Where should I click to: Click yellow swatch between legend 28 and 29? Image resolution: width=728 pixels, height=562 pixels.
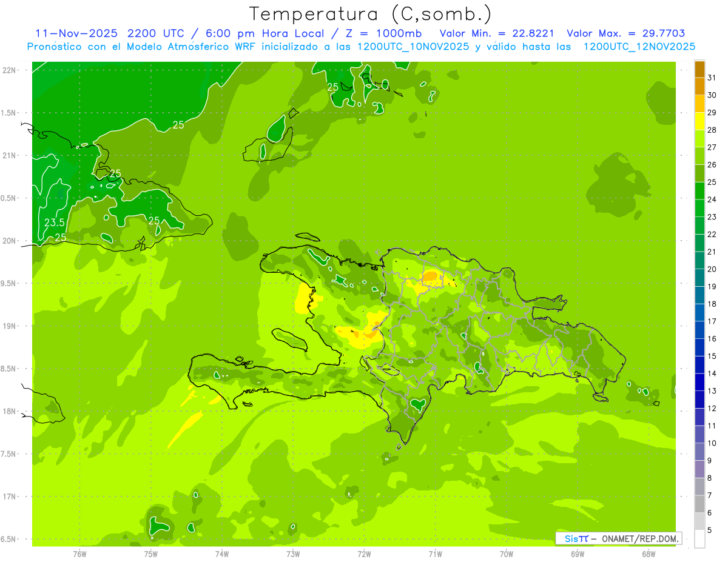[699, 121]
